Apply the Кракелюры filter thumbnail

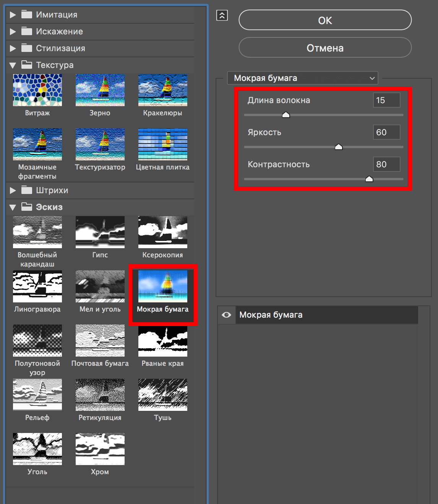click(162, 90)
